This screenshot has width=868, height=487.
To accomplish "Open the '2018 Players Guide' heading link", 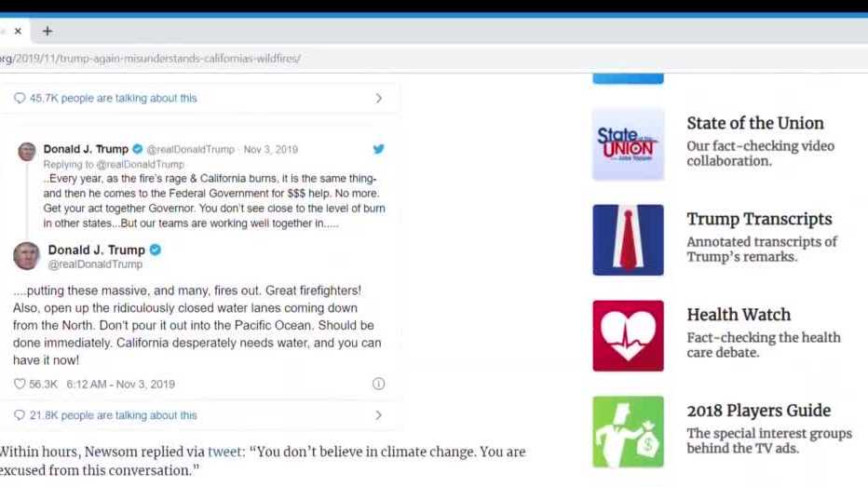I will click(758, 411).
